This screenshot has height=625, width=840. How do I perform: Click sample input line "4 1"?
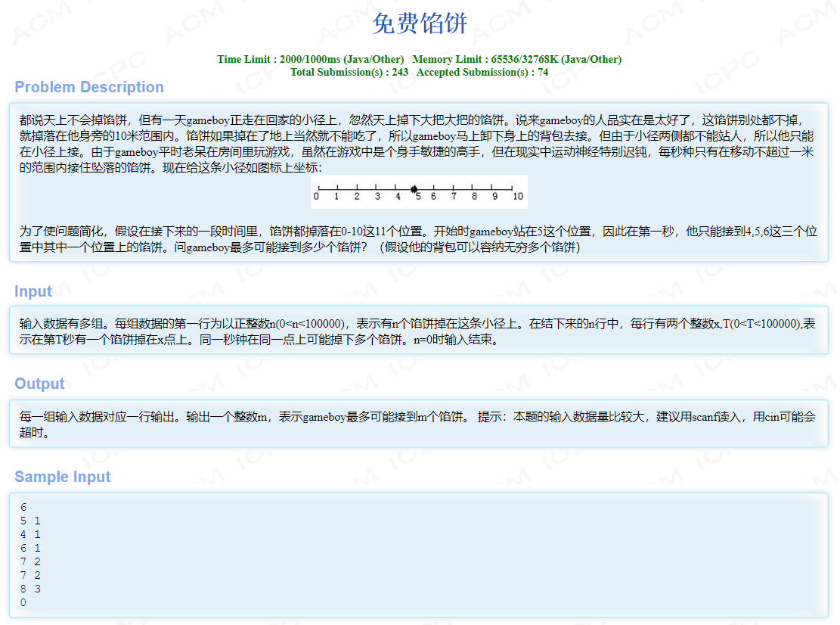30,535
